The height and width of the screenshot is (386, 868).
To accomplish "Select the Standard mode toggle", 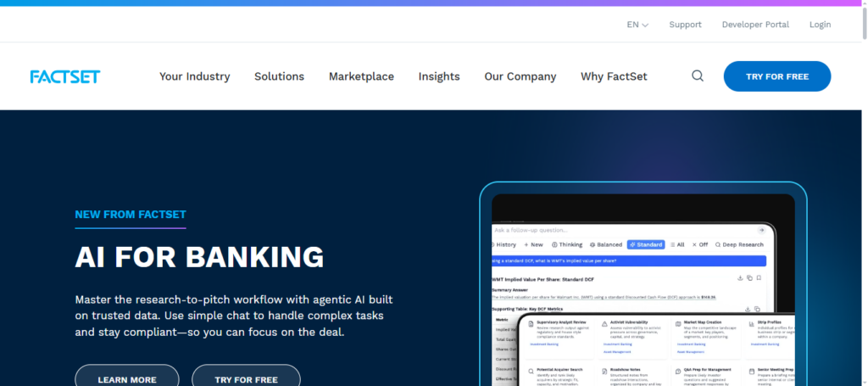I will [x=645, y=244].
